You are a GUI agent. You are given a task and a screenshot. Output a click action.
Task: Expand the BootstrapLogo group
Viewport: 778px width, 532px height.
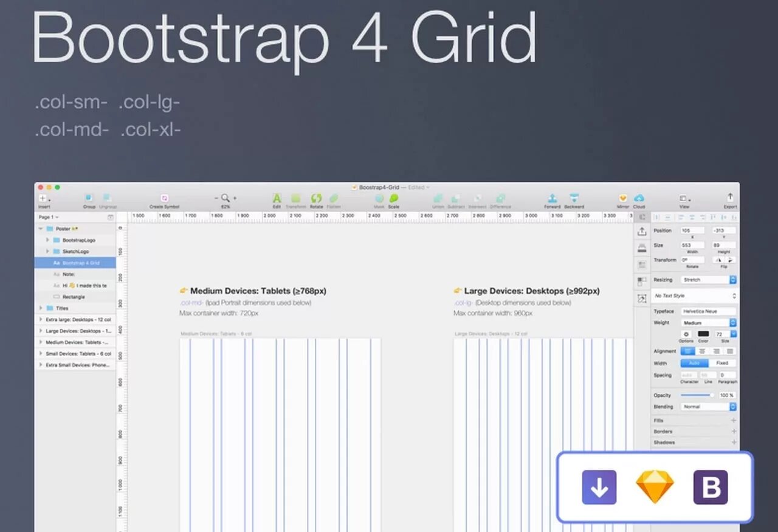[47, 240]
